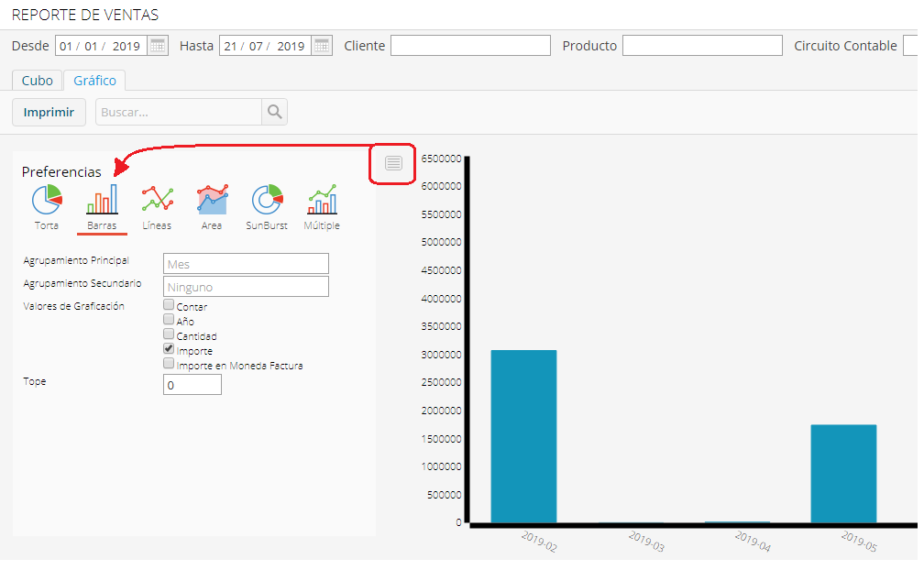The width and height of the screenshot is (924, 570).
Task: Click the Tope value field
Action: [x=192, y=385]
